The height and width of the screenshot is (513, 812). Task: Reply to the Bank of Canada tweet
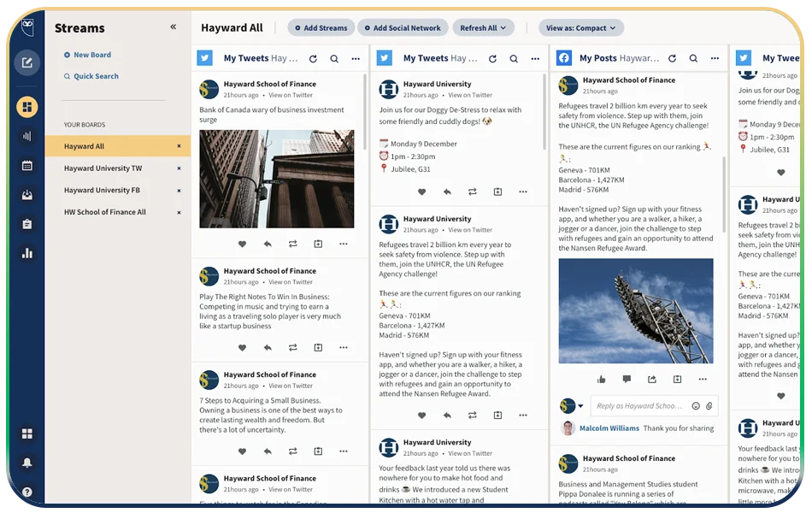268,244
